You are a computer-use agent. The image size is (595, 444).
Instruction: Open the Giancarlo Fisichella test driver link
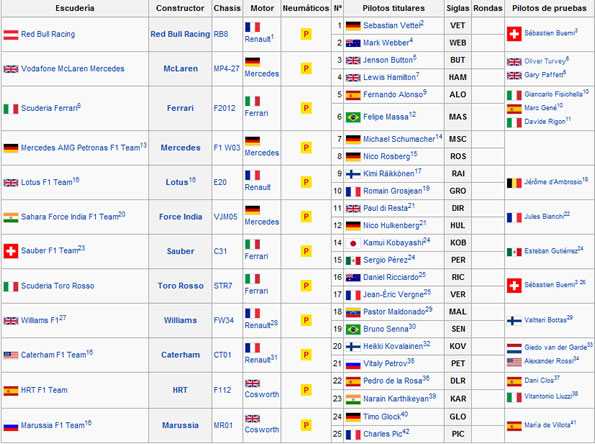click(554, 94)
